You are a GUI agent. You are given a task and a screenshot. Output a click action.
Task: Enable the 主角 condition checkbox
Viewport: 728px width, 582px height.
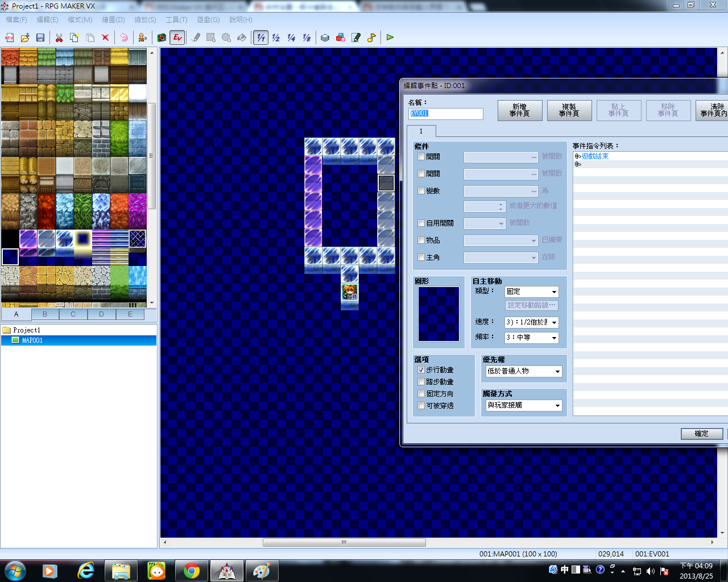coord(421,257)
